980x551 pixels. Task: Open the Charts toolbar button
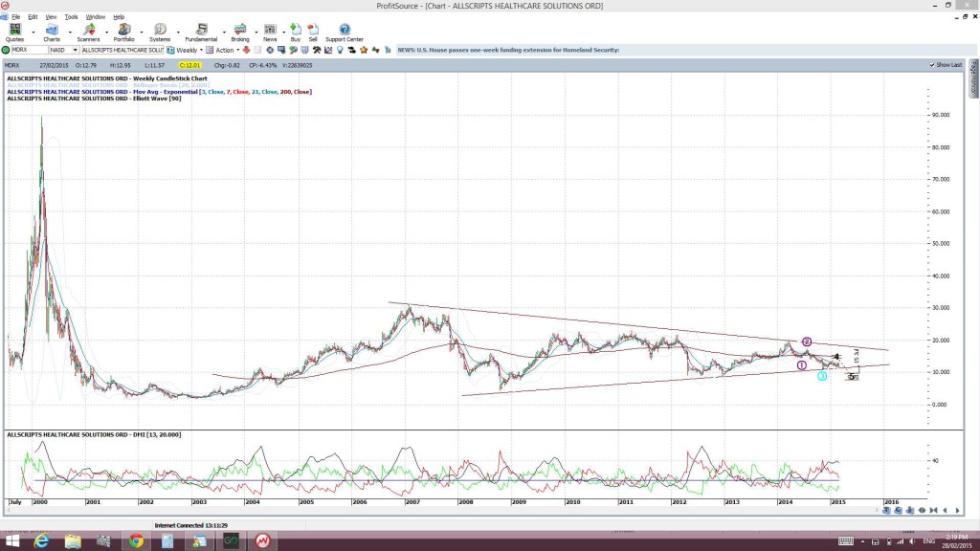(x=52, y=33)
